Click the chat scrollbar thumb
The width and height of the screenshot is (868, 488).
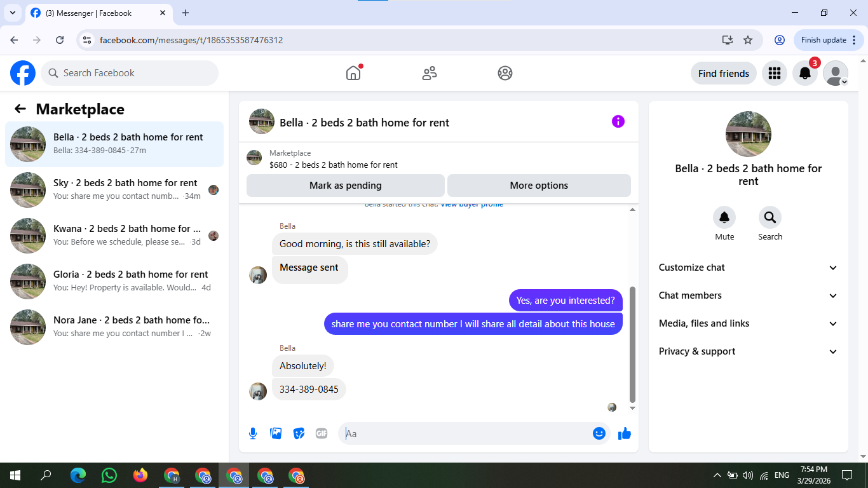[632, 344]
